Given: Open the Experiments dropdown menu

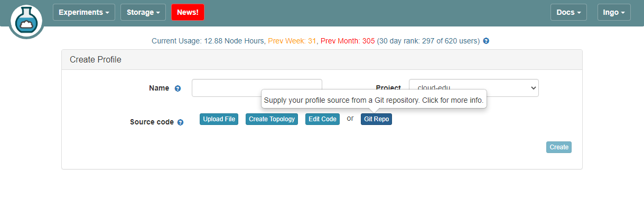Looking at the screenshot, I should [x=84, y=12].
